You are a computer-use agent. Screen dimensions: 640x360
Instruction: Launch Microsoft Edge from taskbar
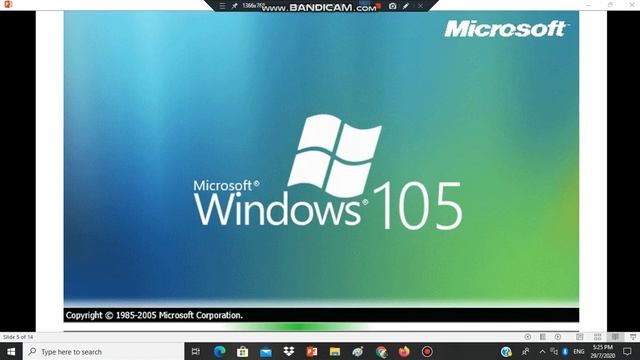pos(220,351)
